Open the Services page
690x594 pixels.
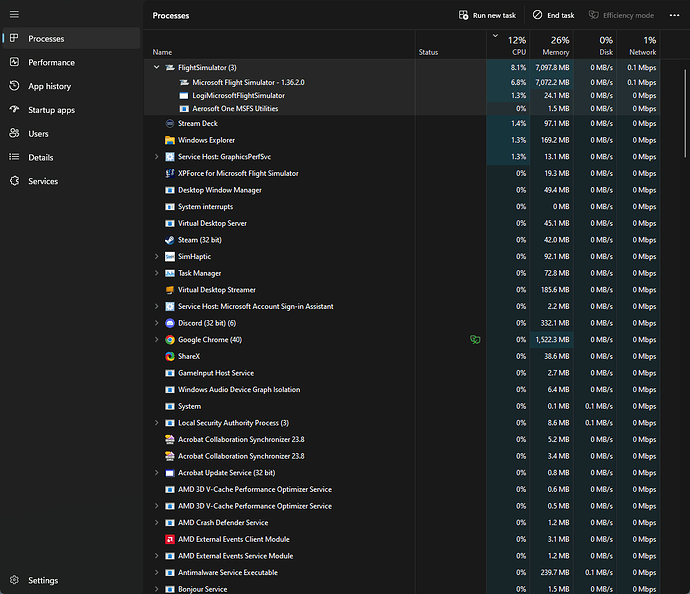[71, 181]
